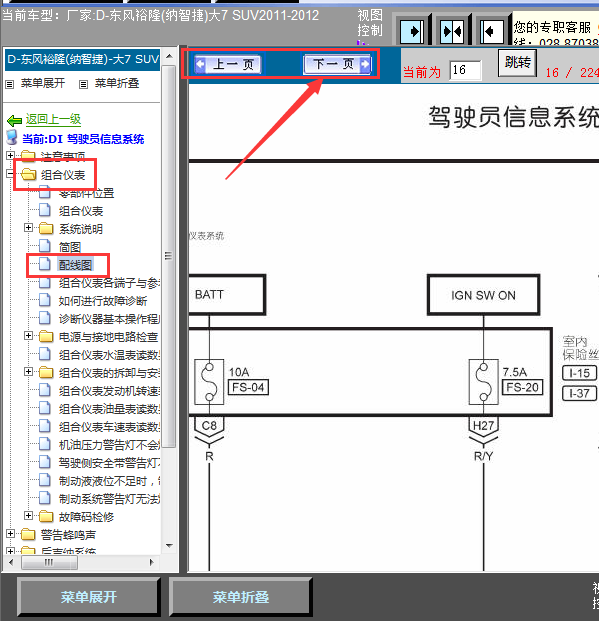Click the green back arrow icon
This screenshot has width=599, height=621.
click(15, 120)
